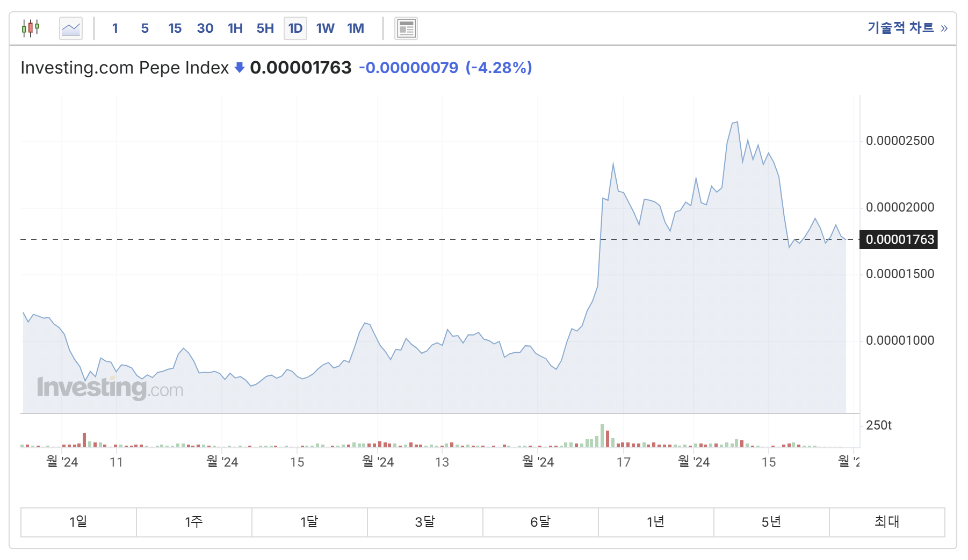
Task: Select the 1W interval
Action: click(x=326, y=28)
